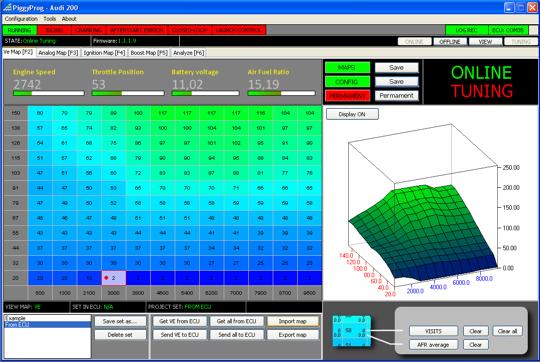This screenshot has height=362, width=540.
Task: Open the Configuration menu
Action: pyautogui.click(x=21, y=19)
